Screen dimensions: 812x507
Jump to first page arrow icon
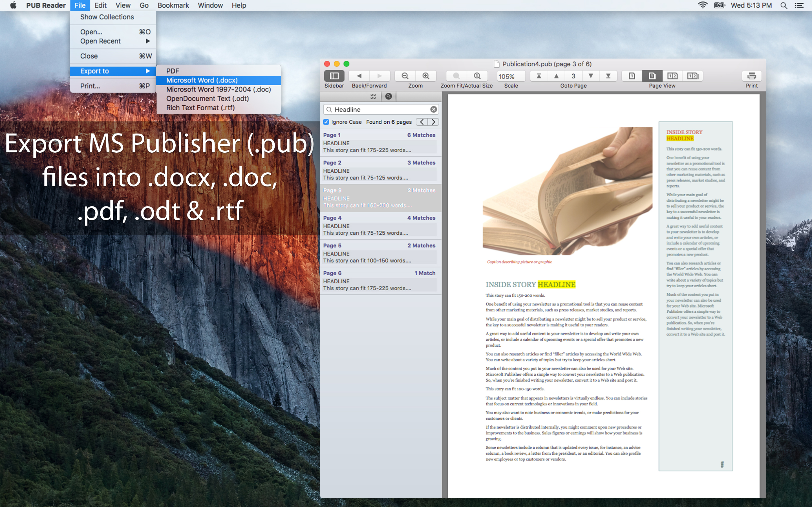(539, 76)
